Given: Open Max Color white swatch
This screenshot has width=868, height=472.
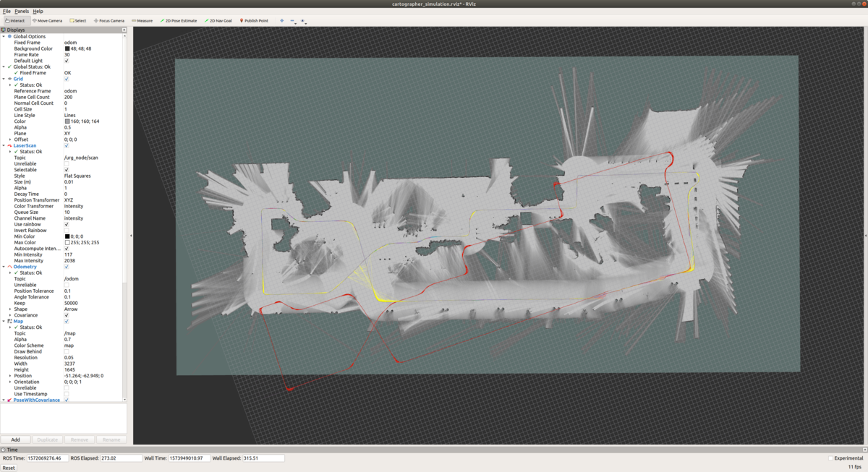Looking at the screenshot, I should pyautogui.click(x=67, y=243).
